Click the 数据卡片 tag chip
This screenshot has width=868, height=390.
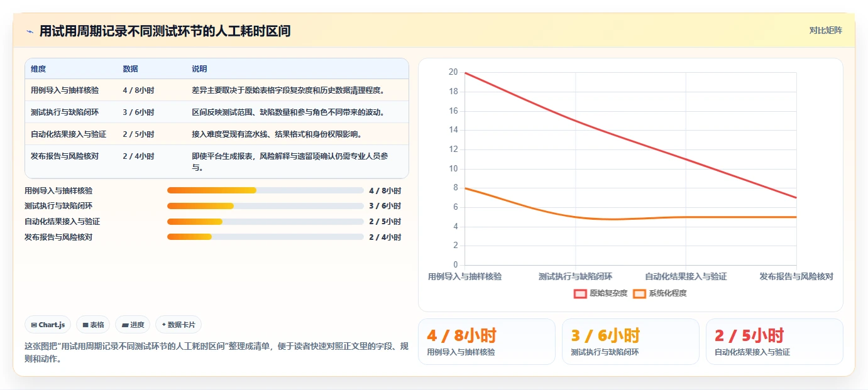point(179,325)
